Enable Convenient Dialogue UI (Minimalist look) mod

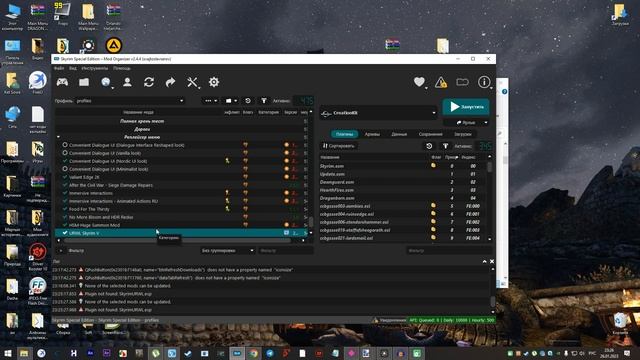click(x=65, y=169)
